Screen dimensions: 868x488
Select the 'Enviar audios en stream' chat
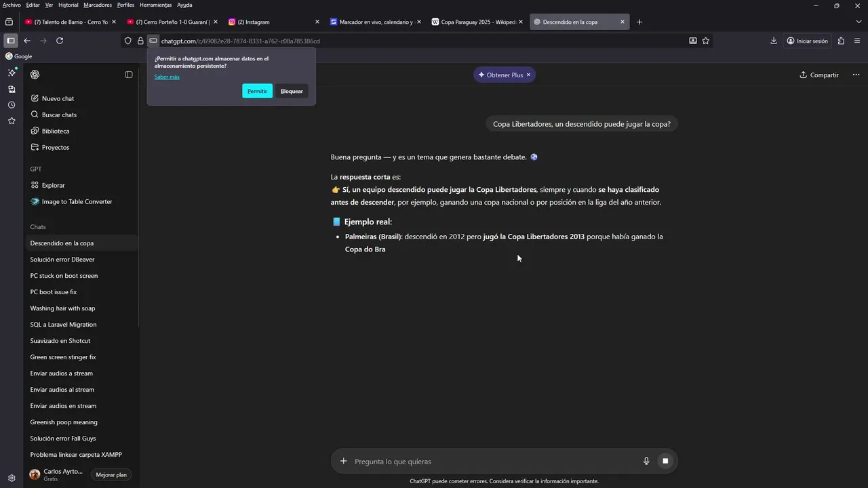point(81,406)
